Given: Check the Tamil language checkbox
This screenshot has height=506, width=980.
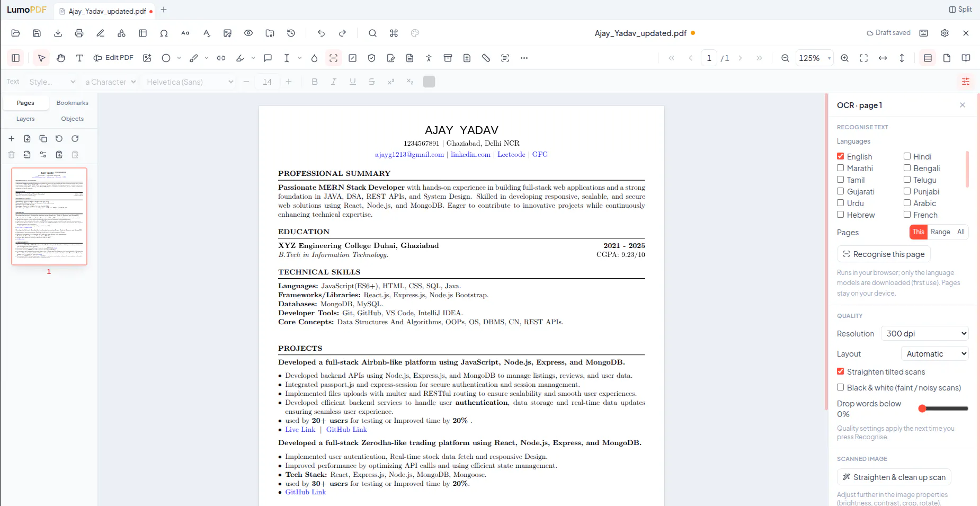Looking at the screenshot, I should (x=841, y=180).
